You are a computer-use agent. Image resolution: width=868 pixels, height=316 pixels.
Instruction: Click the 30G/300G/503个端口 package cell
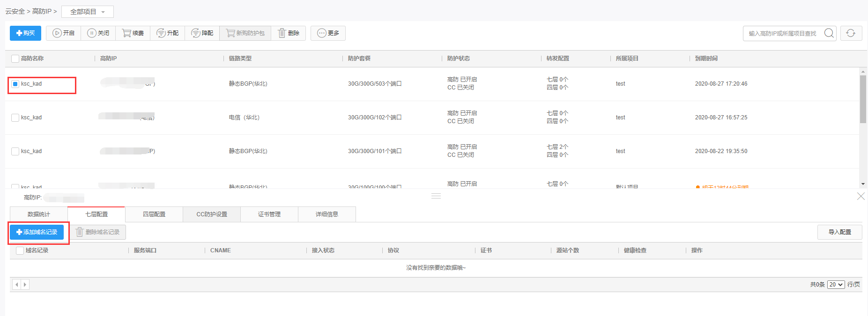coord(375,84)
